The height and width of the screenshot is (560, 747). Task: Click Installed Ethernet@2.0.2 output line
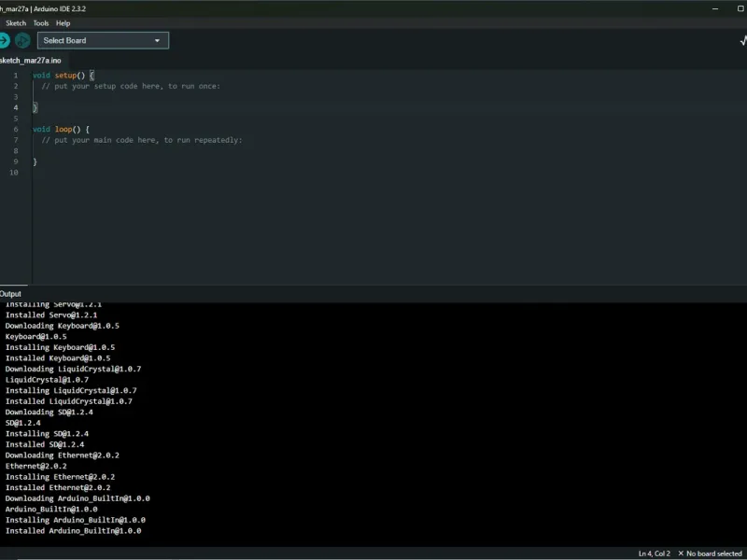[58, 487]
